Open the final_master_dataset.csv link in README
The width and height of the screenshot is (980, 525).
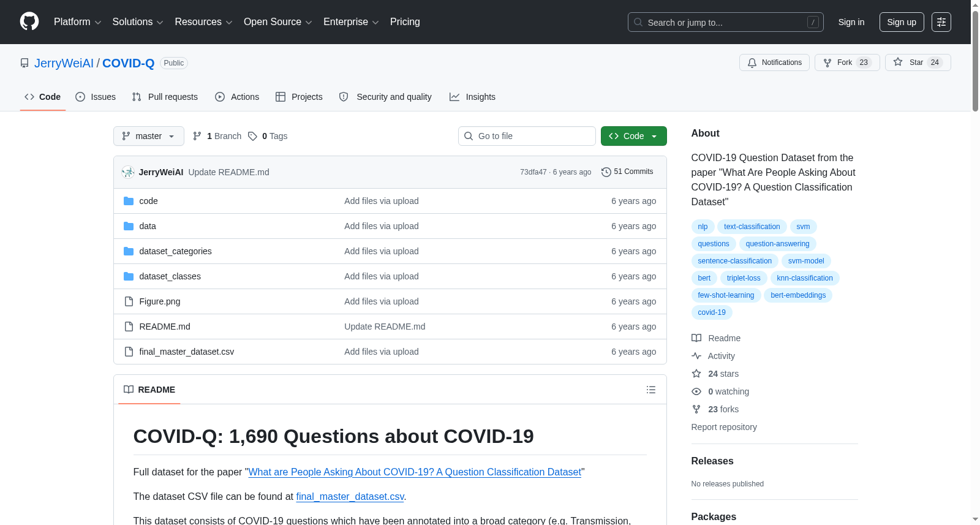pos(350,497)
